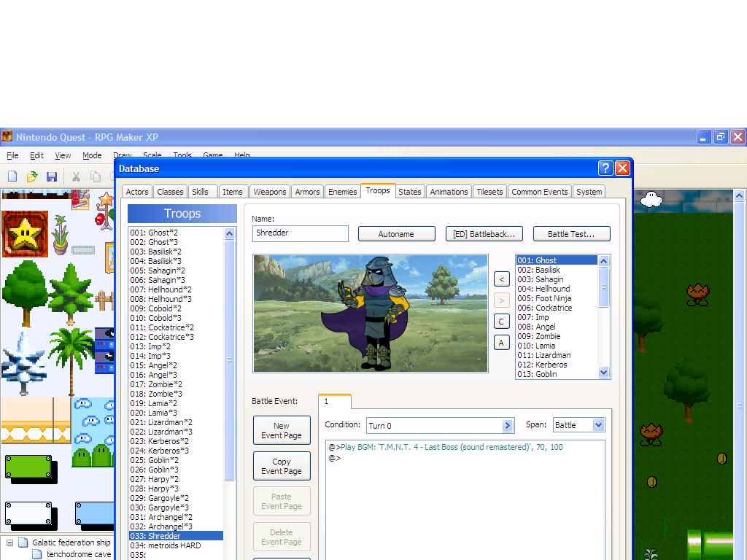This screenshot has width=747, height=560.
Task: Select enemy '009: Zombie'
Action: click(x=557, y=336)
